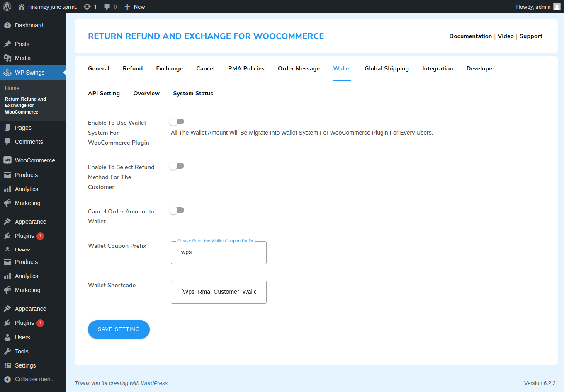Switch to Order Message tab
The height and width of the screenshot is (392, 564).
[299, 68]
